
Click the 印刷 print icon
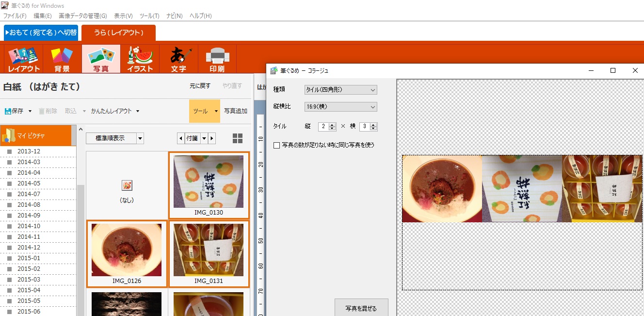coord(217,59)
